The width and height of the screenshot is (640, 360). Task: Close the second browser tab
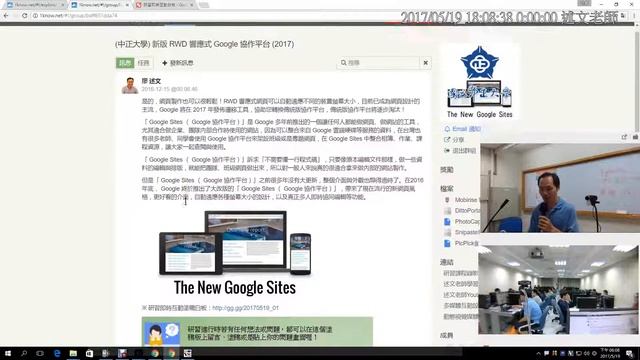(127, 5)
